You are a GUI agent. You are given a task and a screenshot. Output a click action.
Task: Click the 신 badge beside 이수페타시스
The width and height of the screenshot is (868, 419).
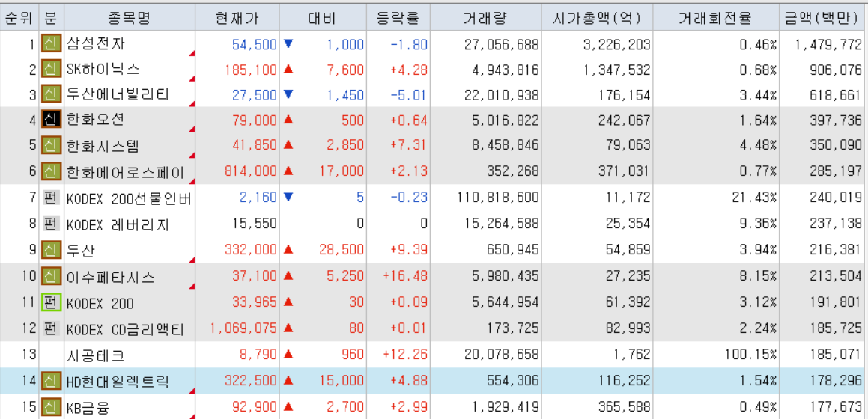(51, 276)
